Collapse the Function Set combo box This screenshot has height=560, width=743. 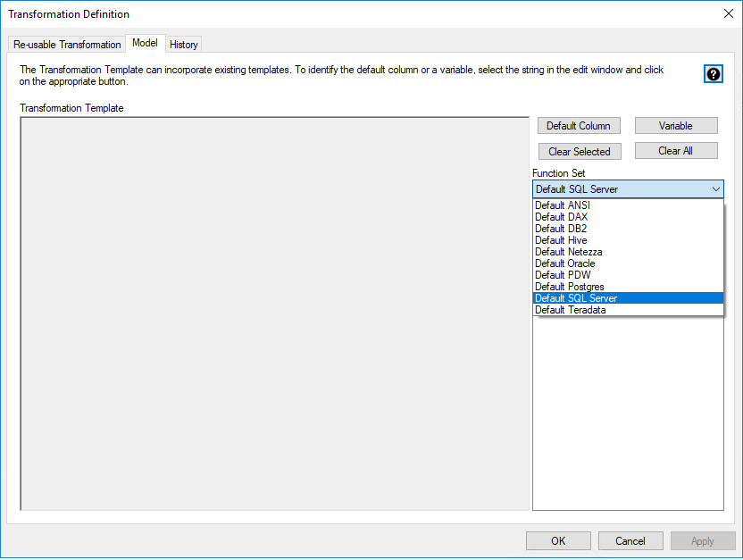pyautogui.click(x=716, y=189)
